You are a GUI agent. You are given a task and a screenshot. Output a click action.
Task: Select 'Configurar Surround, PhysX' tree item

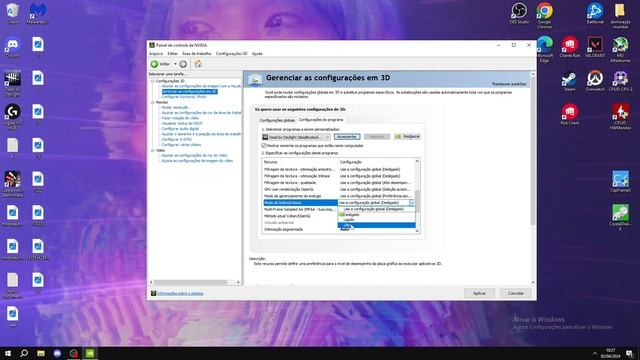184,97
